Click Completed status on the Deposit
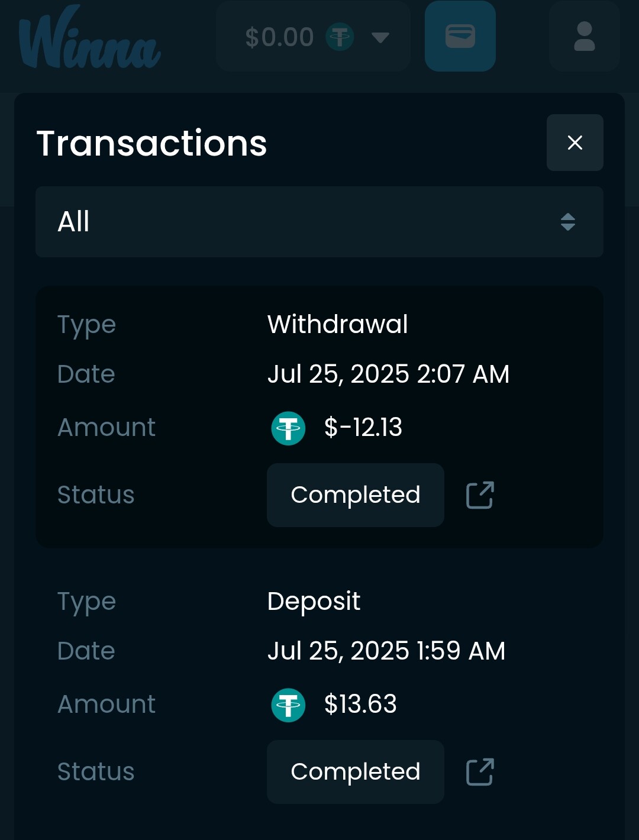 click(x=356, y=772)
